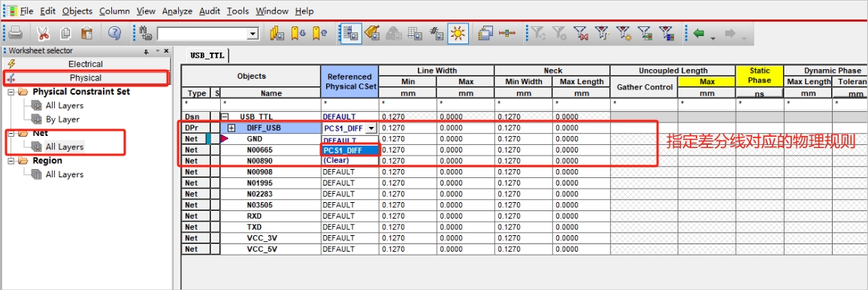Select All Layers under Region
Screen dimensions: 868x290
(x=65, y=175)
